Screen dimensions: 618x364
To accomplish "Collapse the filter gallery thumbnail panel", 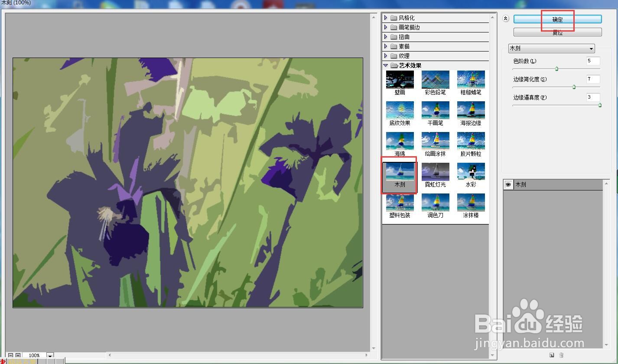I will [x=506, y=19].
